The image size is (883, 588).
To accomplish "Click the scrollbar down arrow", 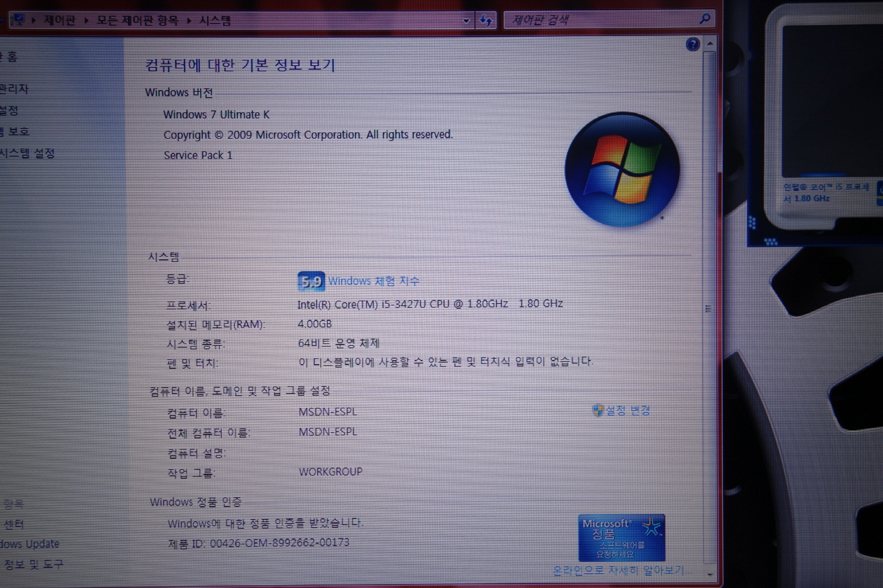I will point(710,574).
